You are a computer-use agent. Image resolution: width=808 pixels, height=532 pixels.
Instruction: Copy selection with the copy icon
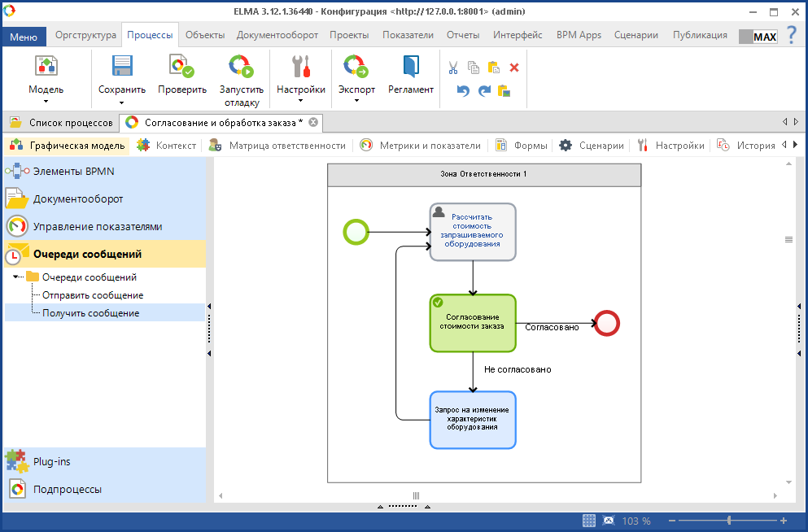[473, 68]
